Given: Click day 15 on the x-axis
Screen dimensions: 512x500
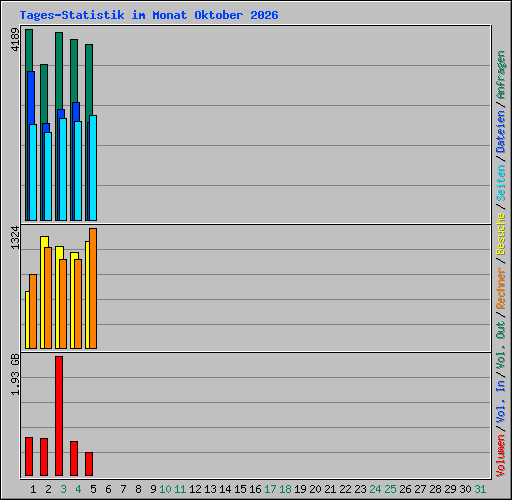Looking at the screenshot, I should coord(240,489).
